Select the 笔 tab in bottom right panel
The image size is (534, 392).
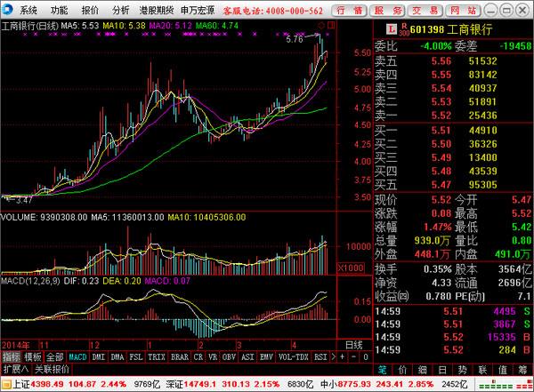382,370
